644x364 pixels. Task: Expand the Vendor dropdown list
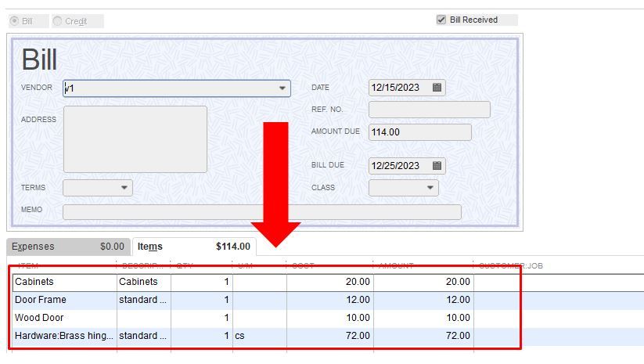[x=282, y=88]
